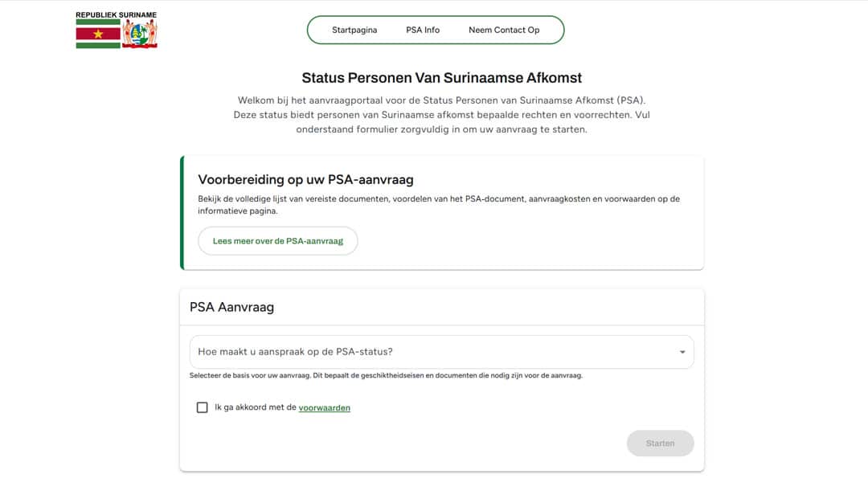Image resolution: width=868 pixels, height=503 pixels.
Task: Click the PSA Aanvraag form header
Action: (231, 307)
